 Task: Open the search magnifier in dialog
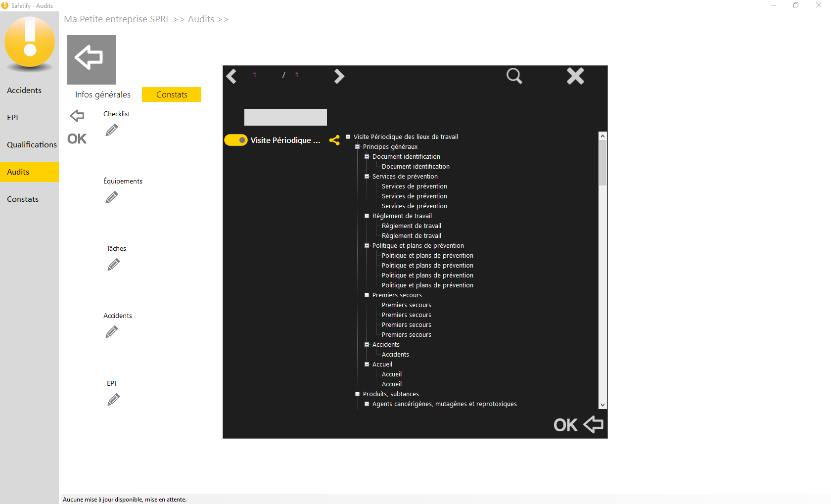tap(514, 76)
